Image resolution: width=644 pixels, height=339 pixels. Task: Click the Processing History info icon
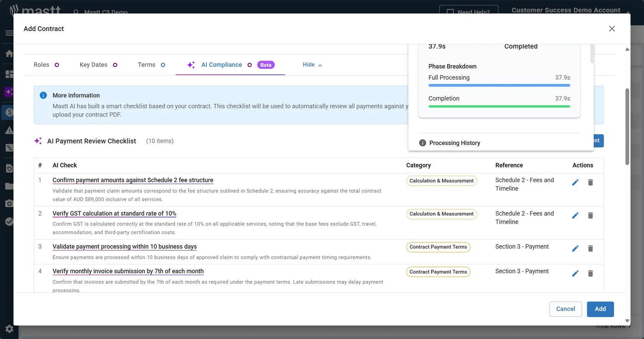(x=423, y=143)
